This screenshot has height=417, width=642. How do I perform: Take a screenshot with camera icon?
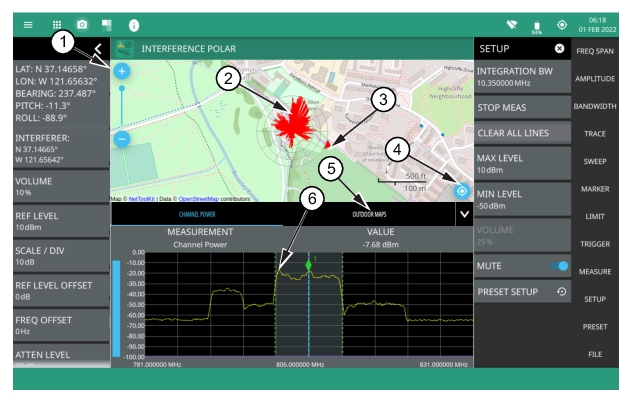pos(82,22)
